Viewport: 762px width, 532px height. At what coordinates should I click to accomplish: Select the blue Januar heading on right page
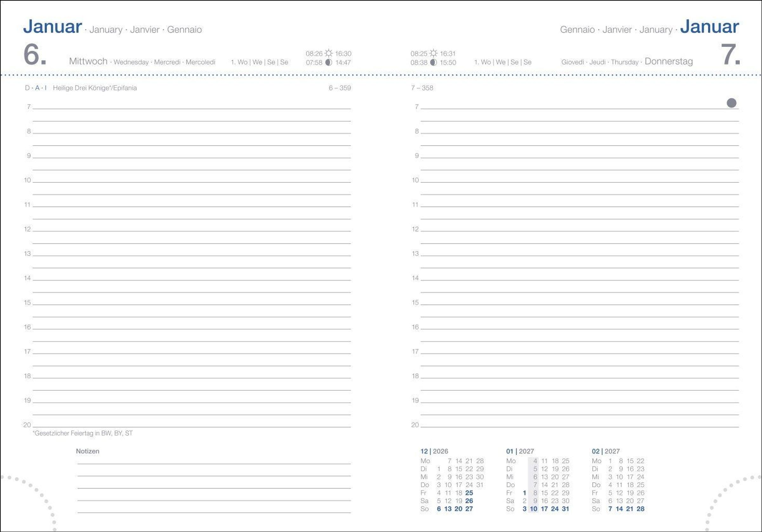click(710, 27)
